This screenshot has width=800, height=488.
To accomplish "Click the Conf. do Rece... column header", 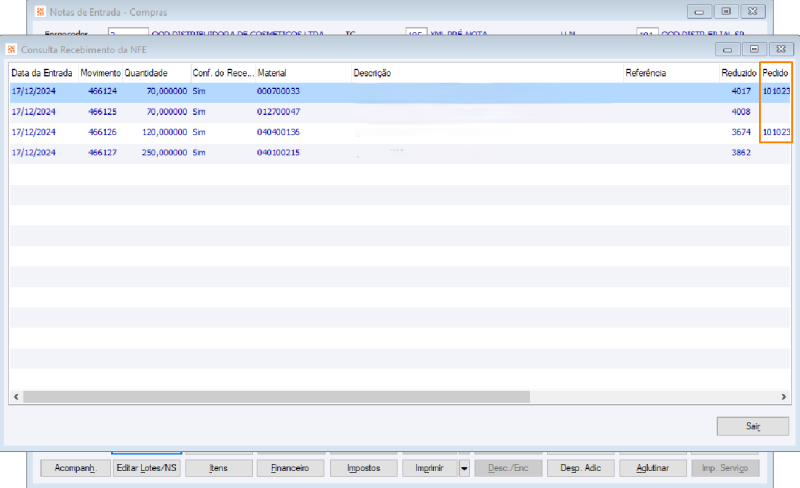I will [x=223, y=73].
